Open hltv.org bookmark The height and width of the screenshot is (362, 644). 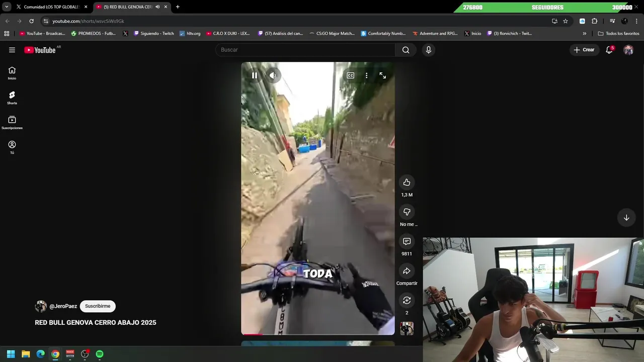point(190,34)
